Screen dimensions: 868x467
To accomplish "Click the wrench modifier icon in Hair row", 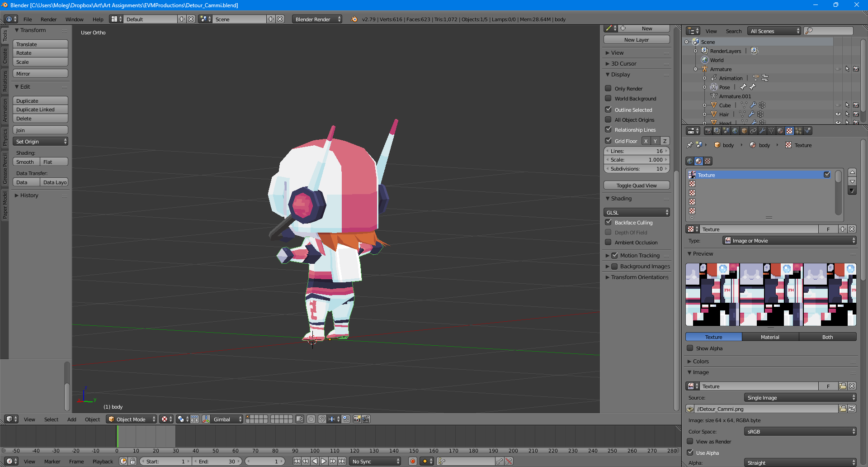I will pyautogui.click(x=751, y=114).
